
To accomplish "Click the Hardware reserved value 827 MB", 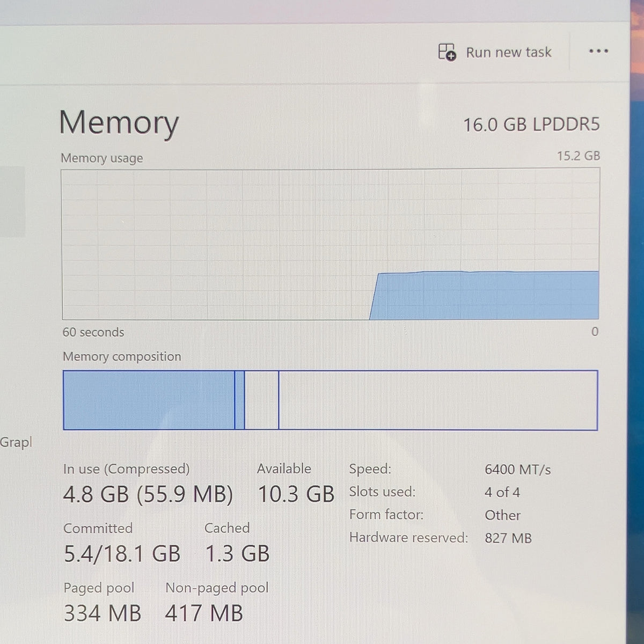I will pyautogui.click(x=508, y=538).
